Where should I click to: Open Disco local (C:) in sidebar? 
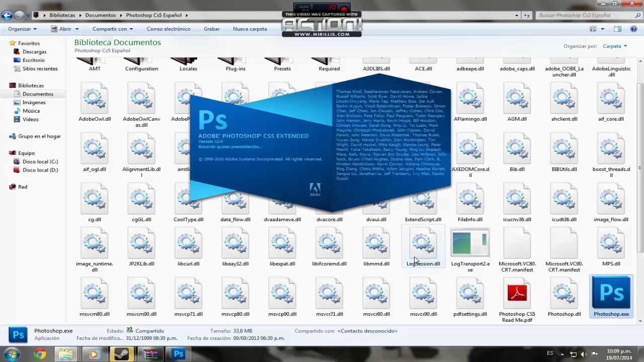[40, 161]
